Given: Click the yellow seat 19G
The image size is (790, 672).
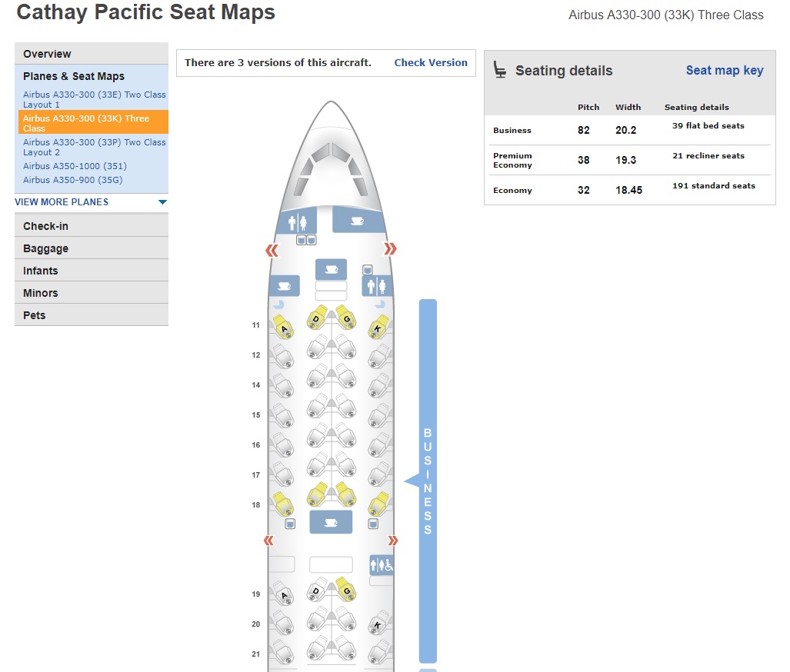Looking at the screenshot, I should (345, 590).
